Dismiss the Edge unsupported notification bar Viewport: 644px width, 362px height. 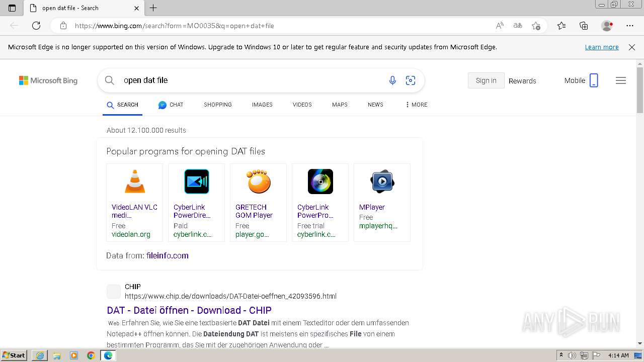632,47
